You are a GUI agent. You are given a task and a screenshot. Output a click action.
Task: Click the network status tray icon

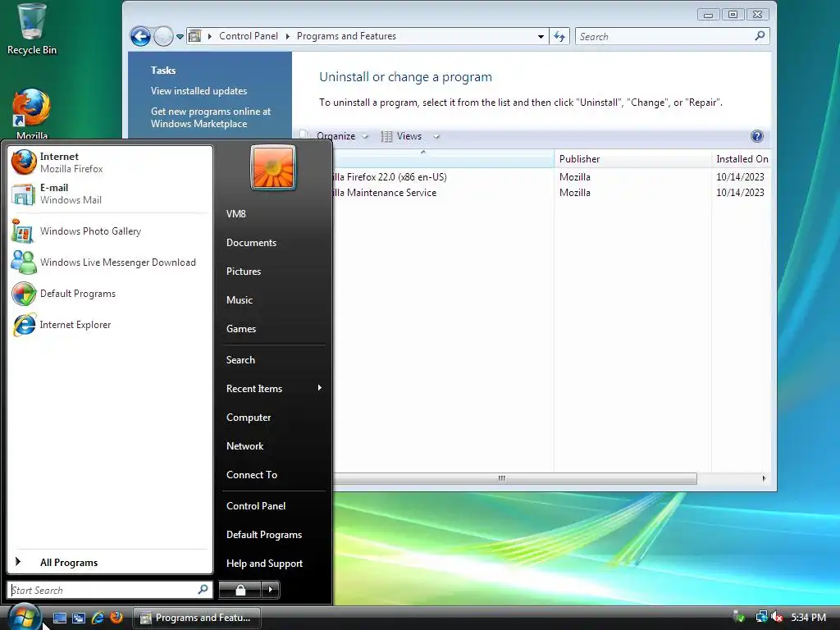click(x=761, y=617)
